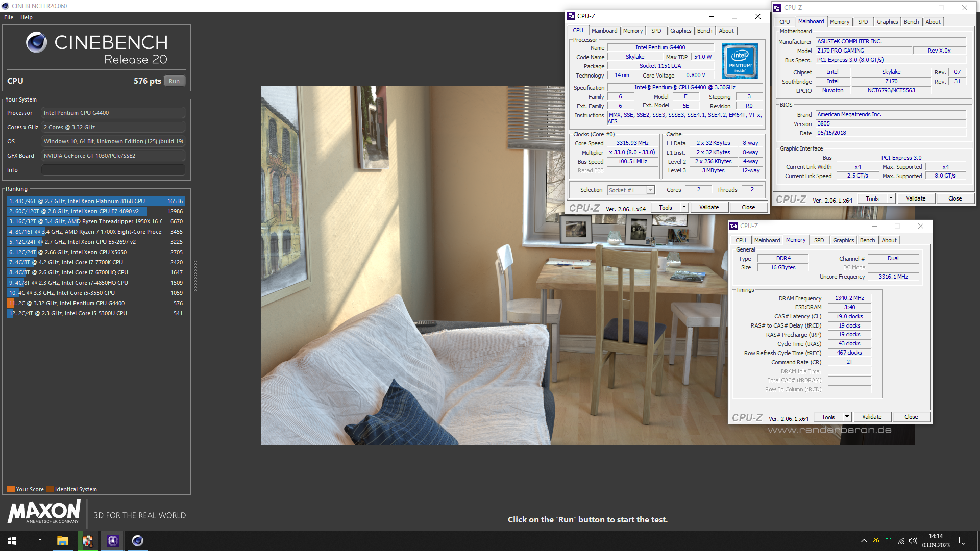The width and height of the screenshot is (980, 551).
Task: Select ranking entry Ryzen Threadripper 1950X
Action: point(96,221)
